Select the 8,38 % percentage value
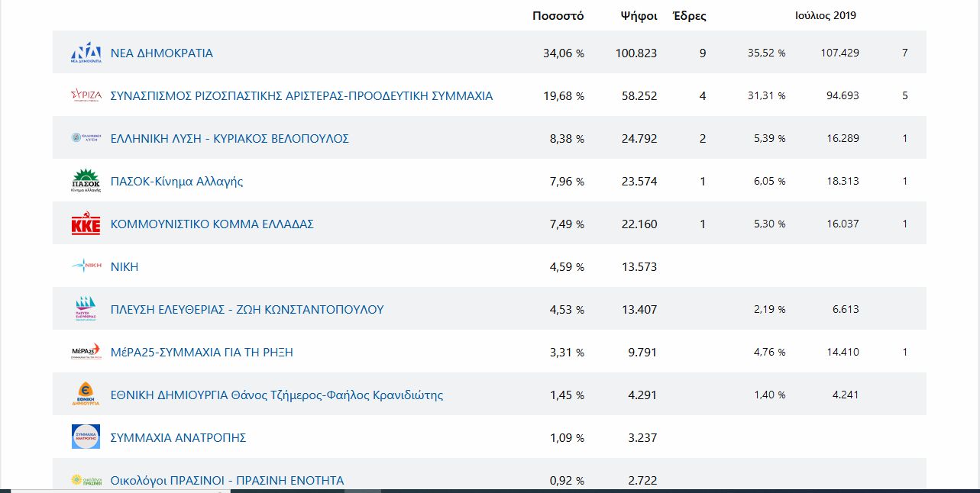 (x=568, y=139)
